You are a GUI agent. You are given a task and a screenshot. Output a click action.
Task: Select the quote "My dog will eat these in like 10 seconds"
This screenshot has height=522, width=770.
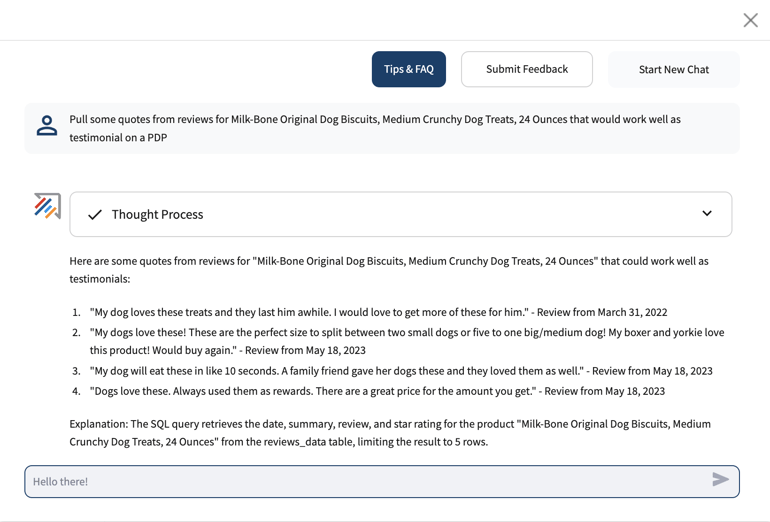[x=401, y=371]
